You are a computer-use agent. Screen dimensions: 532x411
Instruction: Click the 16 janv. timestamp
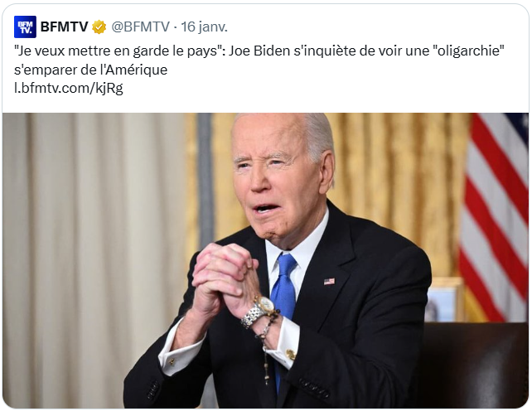pyautogui.click(x=204, y=27)
